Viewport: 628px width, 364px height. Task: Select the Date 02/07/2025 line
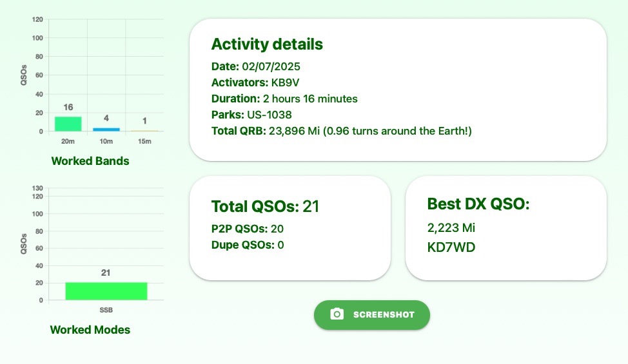(256, 66)
